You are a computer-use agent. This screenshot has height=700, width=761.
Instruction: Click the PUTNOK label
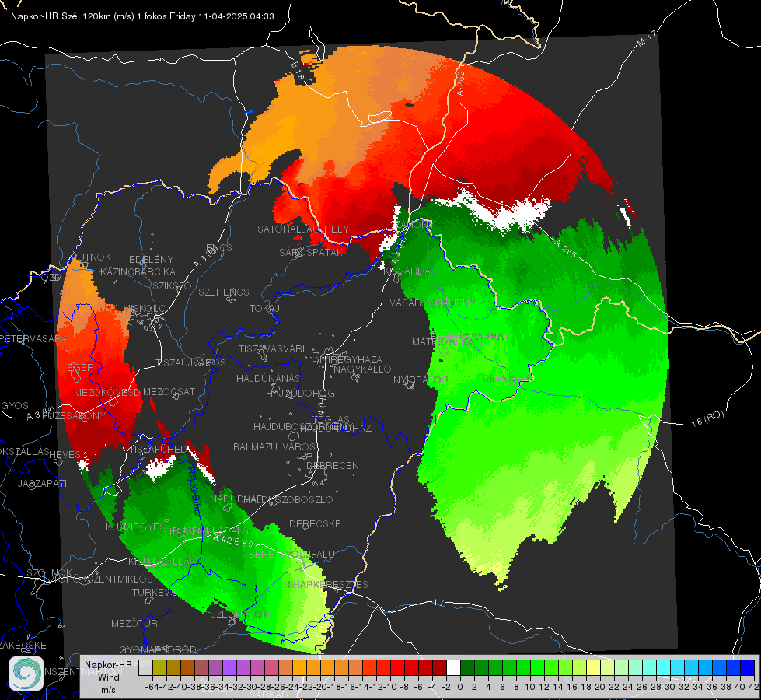(x=92, y=257)
